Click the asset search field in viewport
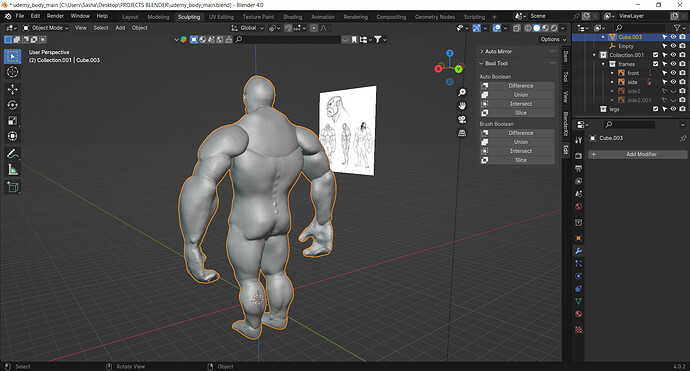Screen dimensions: 690x371 tap(288, 40)
